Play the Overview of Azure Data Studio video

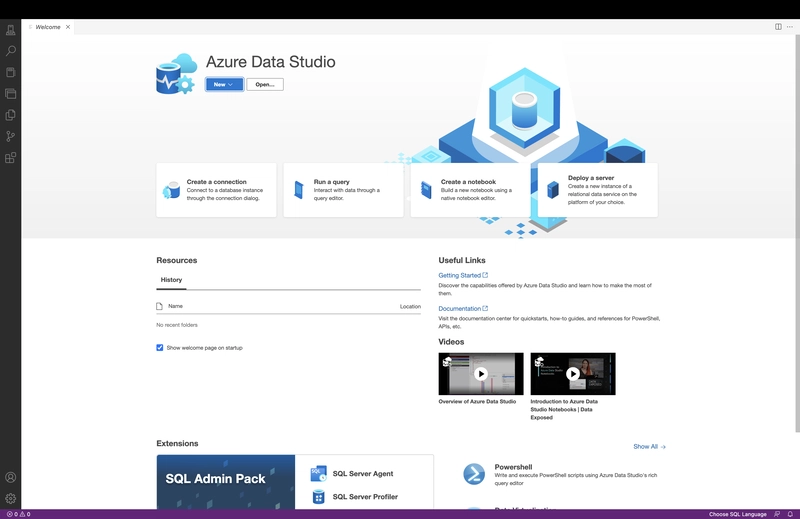click(481, 374)
